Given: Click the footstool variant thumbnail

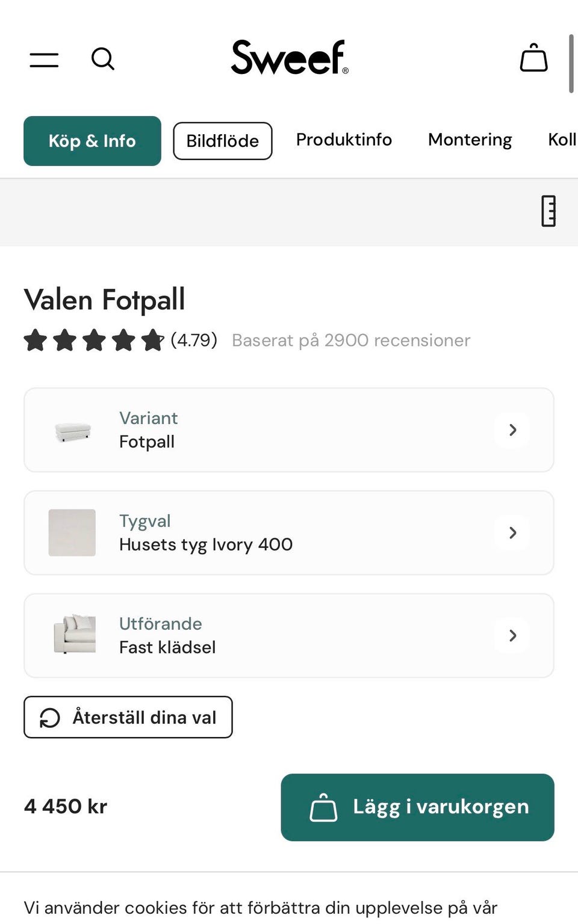Looking at the screenshot, I should pos(72,431).
